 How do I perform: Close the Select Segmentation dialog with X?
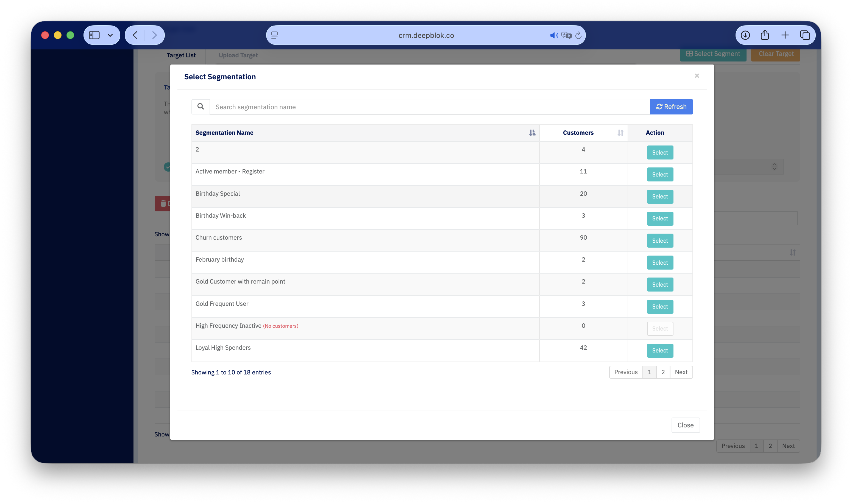pyautogui.click(x=697, y=76)
